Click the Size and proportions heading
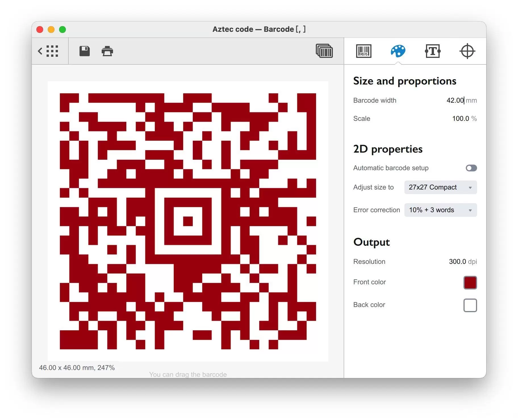The image size is (518, 420). click(x=404, y=81)
